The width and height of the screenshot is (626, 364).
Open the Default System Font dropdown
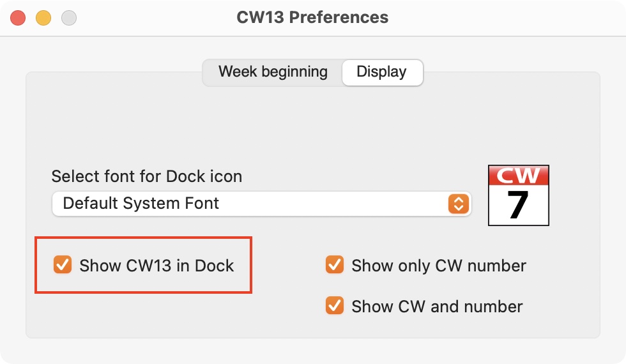click(261, 204)
